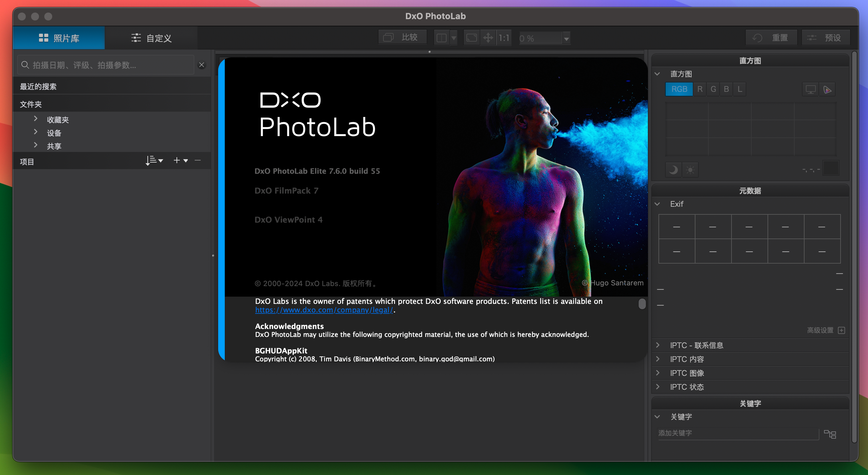Switch to the 自定义 tab
The height and width of the screenshot is (475, 868).
pos(151,38)
